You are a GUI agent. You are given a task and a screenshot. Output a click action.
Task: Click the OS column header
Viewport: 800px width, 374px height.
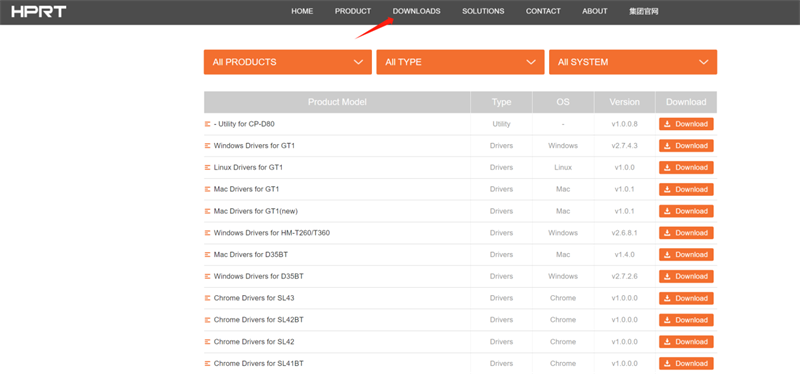[563, 102]
